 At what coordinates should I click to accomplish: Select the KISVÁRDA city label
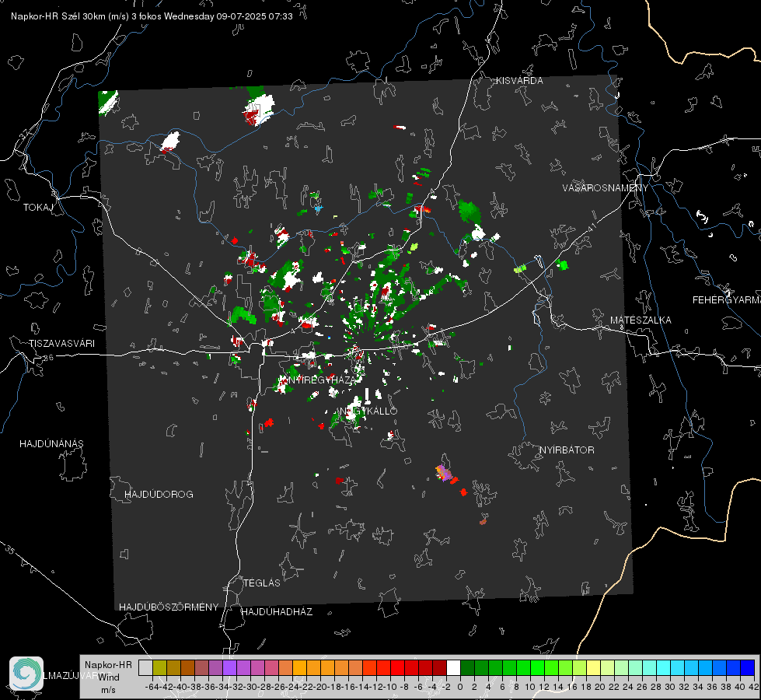coord(519,81)
